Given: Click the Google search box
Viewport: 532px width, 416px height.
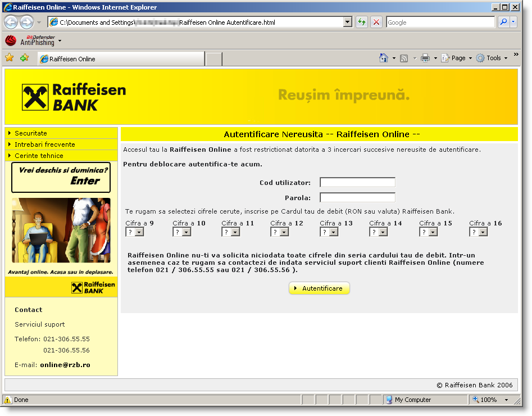Looking at the screenshot, I should tap(440, 22).
